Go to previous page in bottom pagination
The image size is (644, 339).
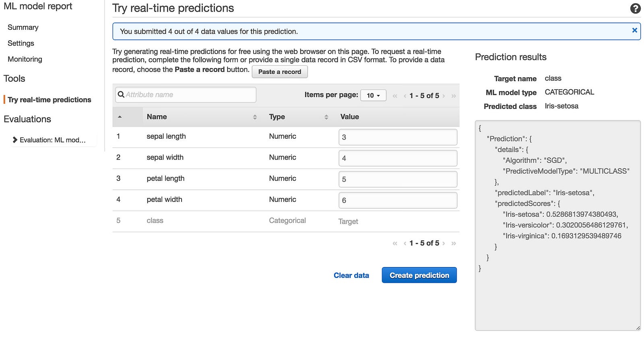click(405, 243)
